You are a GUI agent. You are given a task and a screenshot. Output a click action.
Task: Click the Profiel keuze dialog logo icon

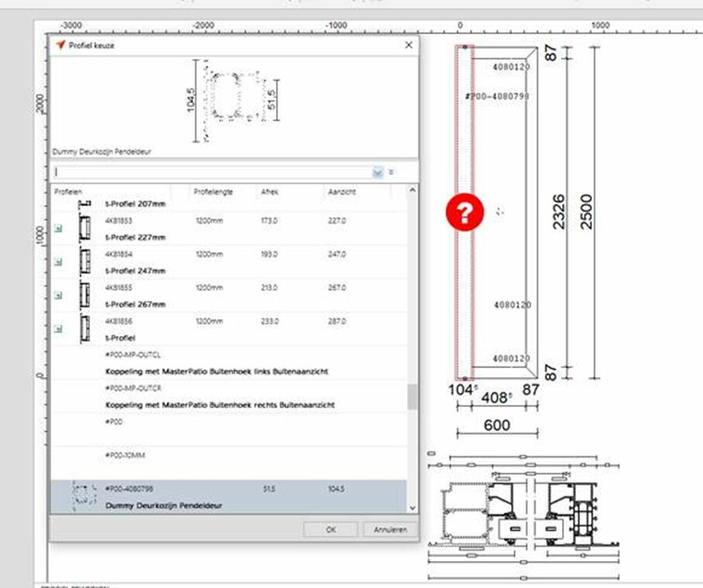(60, 45)
